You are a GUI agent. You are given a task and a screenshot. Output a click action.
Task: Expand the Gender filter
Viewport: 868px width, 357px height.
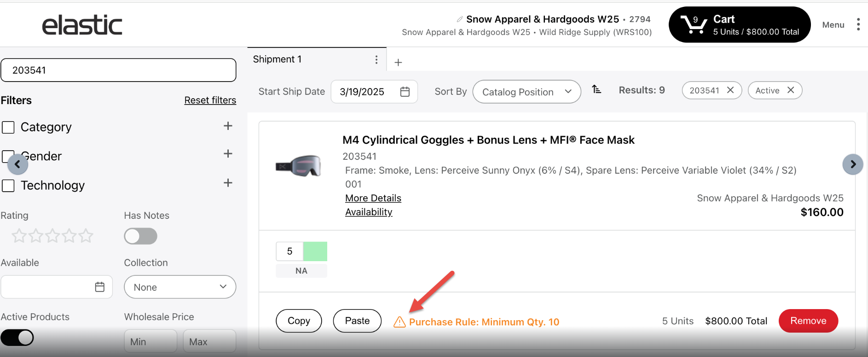(228, 153)
